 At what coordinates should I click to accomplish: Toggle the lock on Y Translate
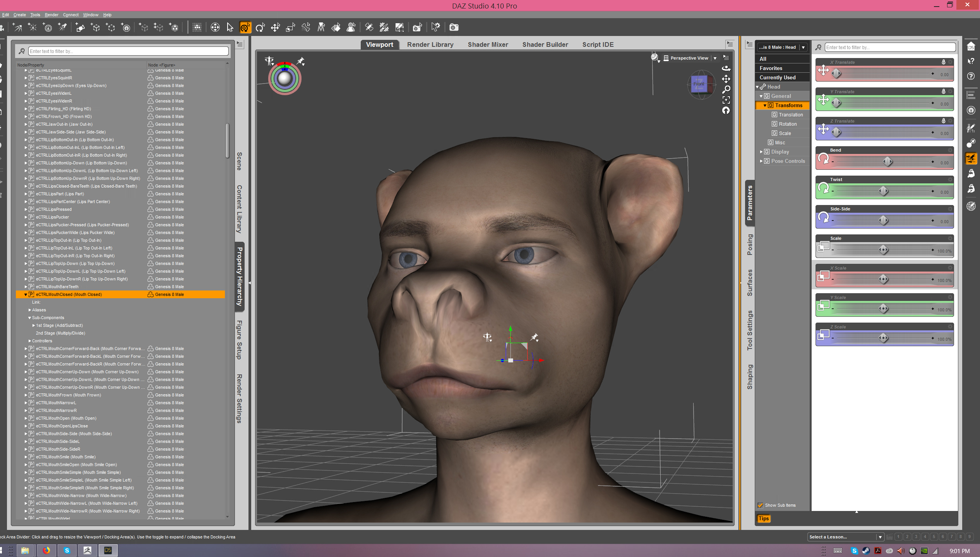pos(943,91)
